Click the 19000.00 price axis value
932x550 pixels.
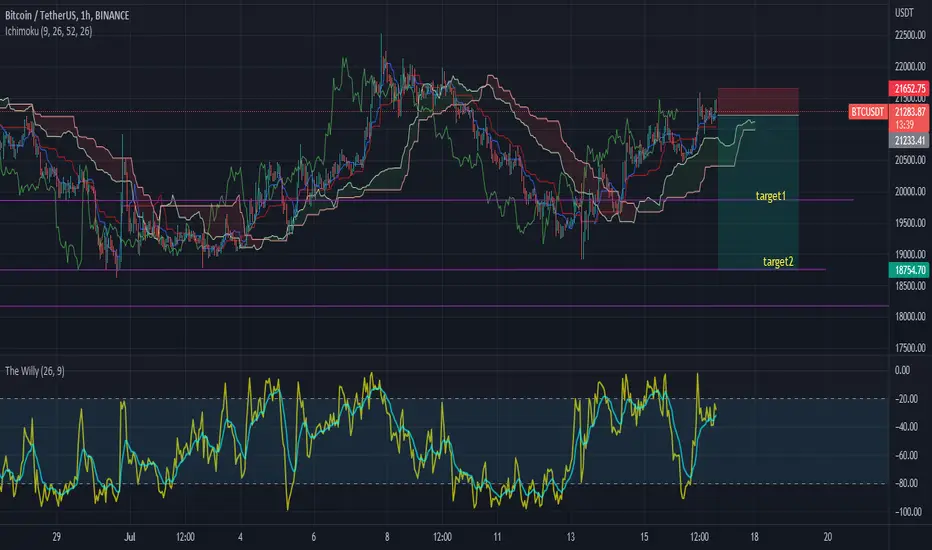(x=910, y=254)
